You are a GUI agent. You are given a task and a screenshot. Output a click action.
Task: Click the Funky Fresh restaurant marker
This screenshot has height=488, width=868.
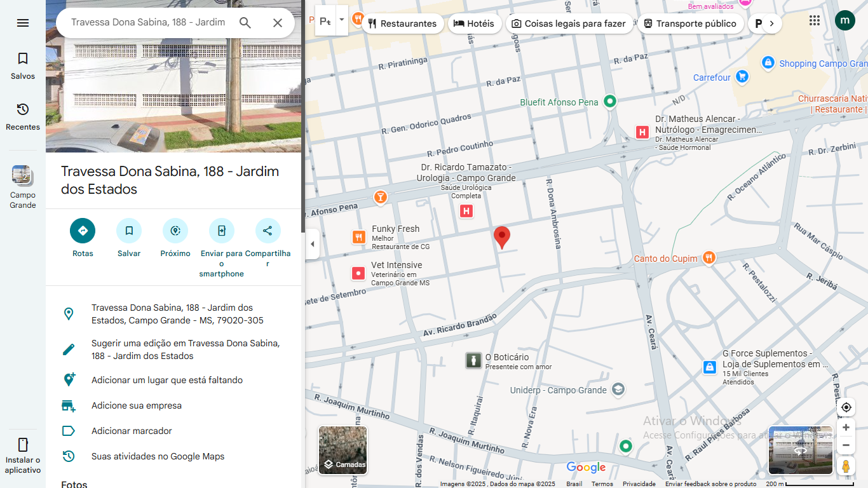click(359, 238)
